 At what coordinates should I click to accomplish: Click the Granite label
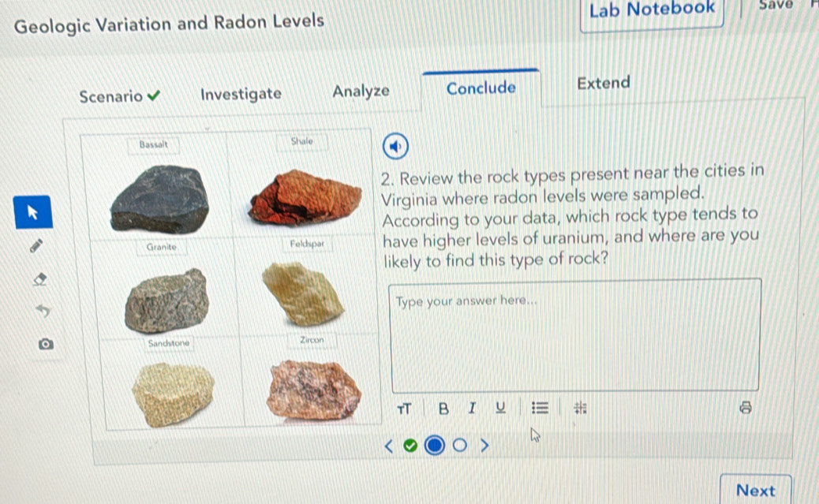(x=162, y=247)
